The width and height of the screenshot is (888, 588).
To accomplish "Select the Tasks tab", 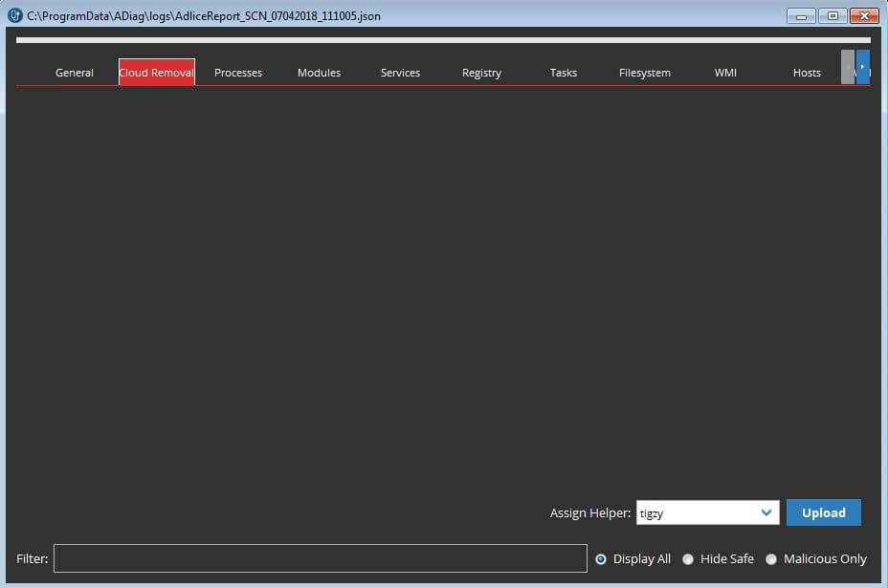I will [564, 73].
